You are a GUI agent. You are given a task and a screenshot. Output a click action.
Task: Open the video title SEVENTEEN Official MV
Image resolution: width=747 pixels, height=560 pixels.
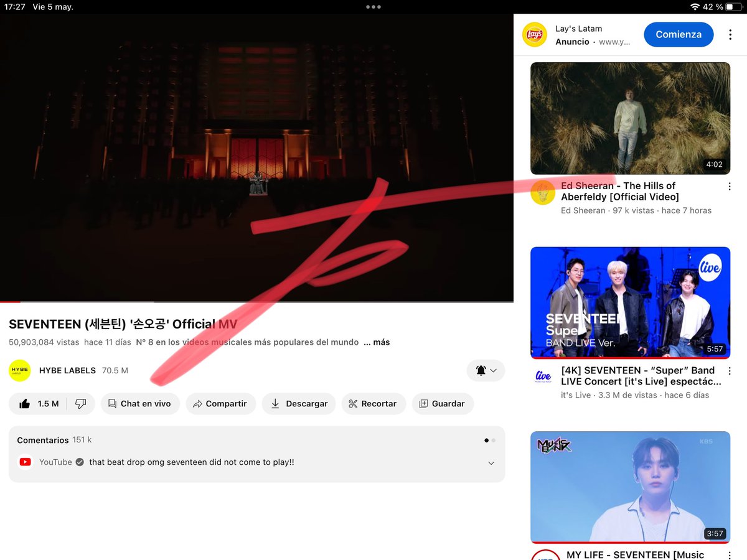pos(123,324)
